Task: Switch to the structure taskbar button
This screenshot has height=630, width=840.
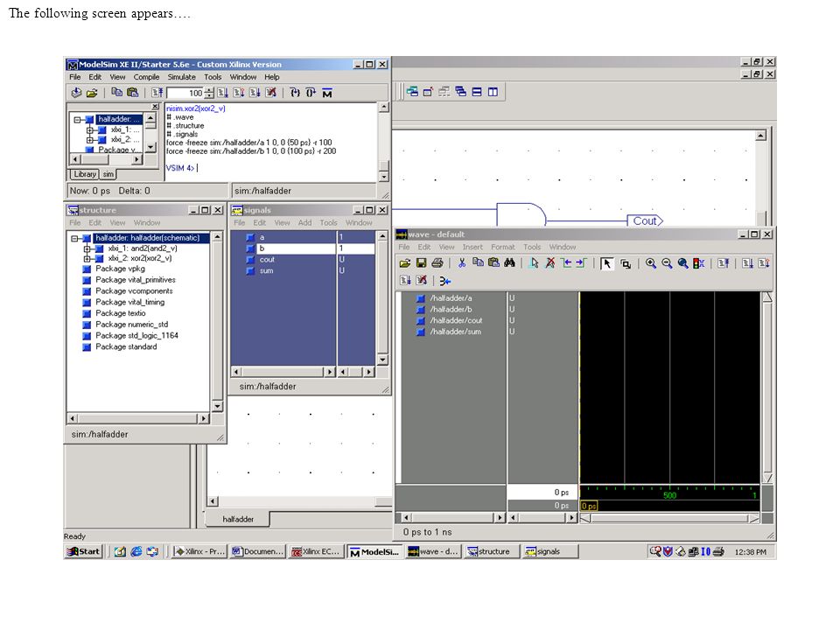Action: click(x=493, y=551)
